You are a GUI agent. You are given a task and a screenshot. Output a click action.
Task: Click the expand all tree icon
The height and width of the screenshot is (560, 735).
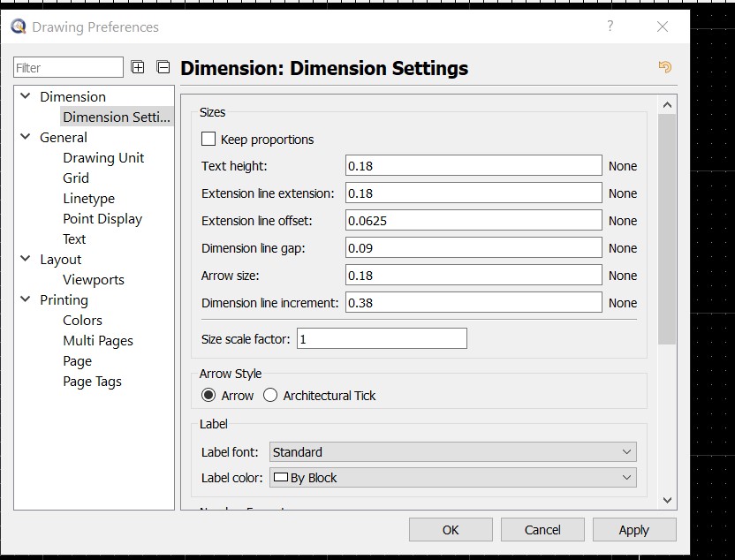click(x=138, y=67)
